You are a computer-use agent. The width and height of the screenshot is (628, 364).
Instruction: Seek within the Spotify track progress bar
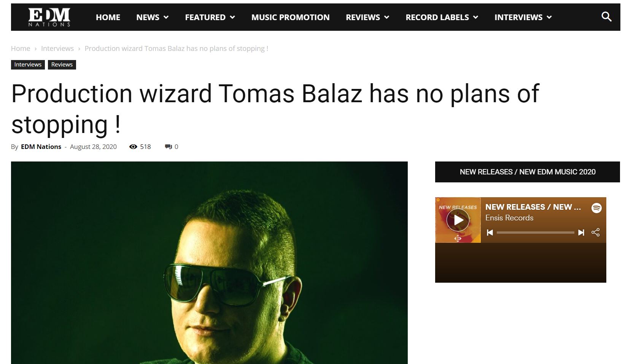click(x=536, y=233)
